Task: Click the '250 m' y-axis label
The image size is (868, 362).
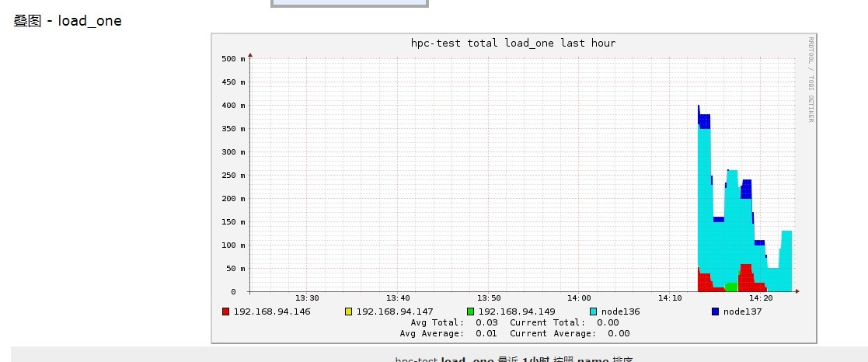Action: 233,176
